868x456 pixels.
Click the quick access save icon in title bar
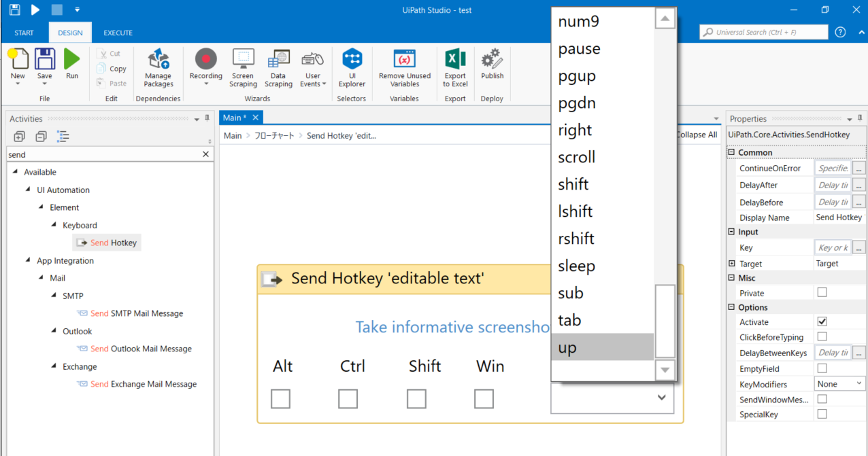(x=15, y=10)
